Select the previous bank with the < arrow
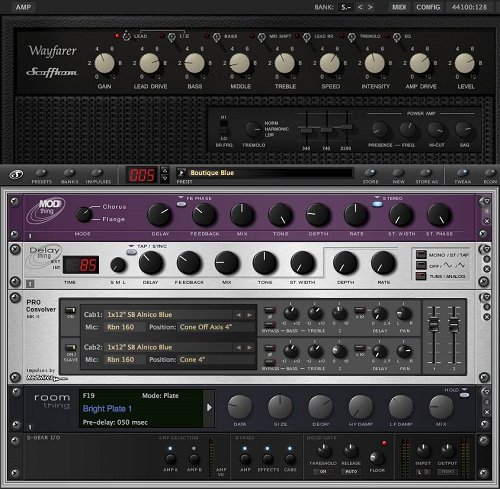Viewport: 500px width, 489px height. [x=360, y=7]
